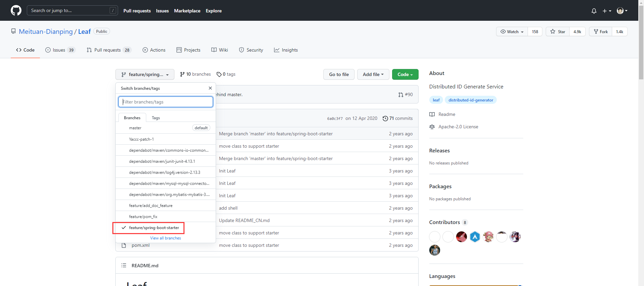Star the repository
This screenshot has width=644, height=286.
(557, 31)
